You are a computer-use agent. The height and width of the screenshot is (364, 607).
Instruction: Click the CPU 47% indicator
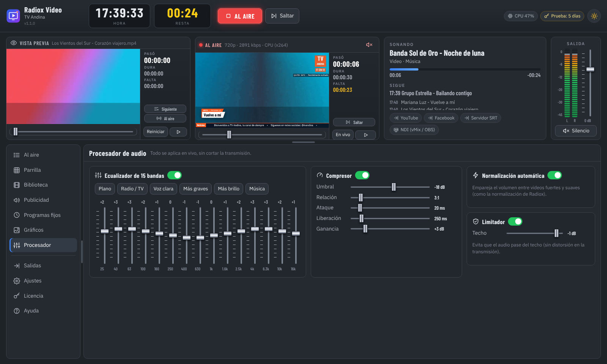[521, 16]
